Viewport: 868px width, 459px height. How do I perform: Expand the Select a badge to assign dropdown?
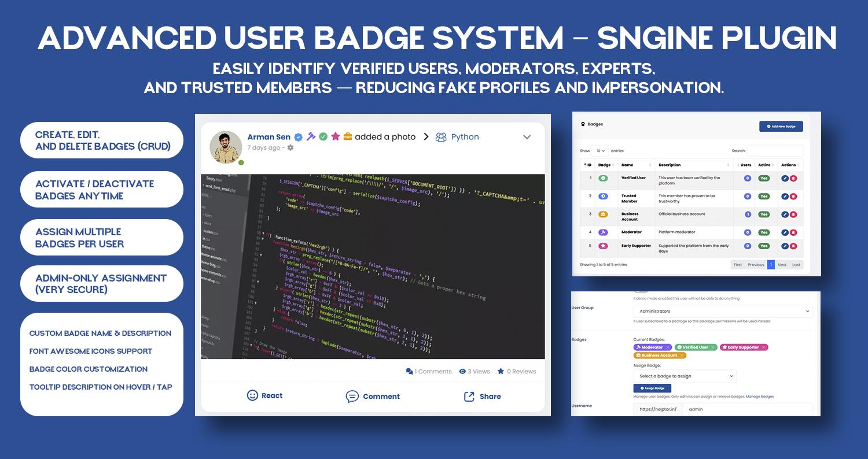[685, 376]
